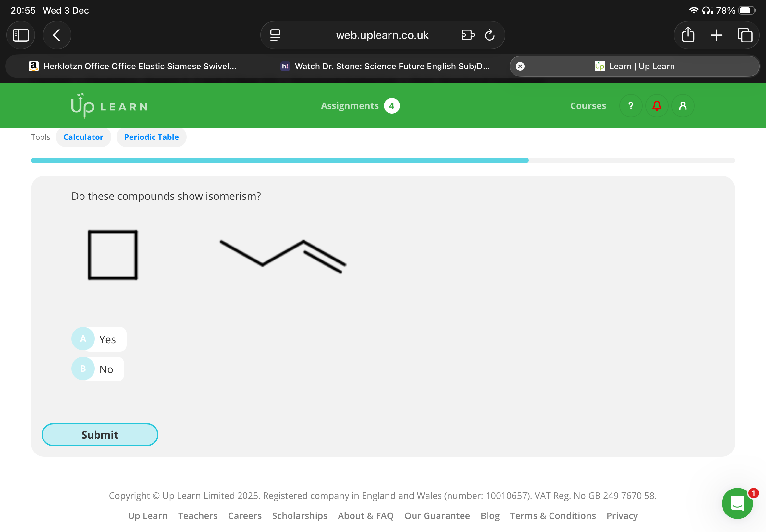Click the web.uplearn.co.uk address field
Viewport: 766px width, 532px height.
click(x=382, y=35)
